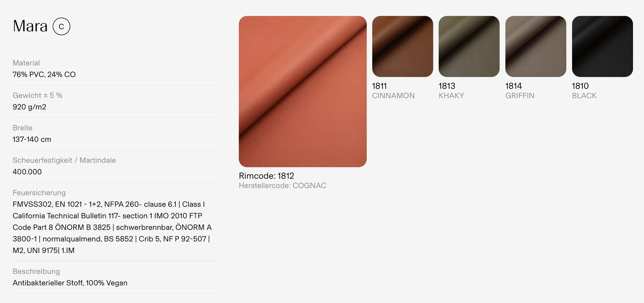The width and height of the screenshot is (644, 303).
Task: Select the Khaky 1813 color swatch
Action: click(469, 46)
